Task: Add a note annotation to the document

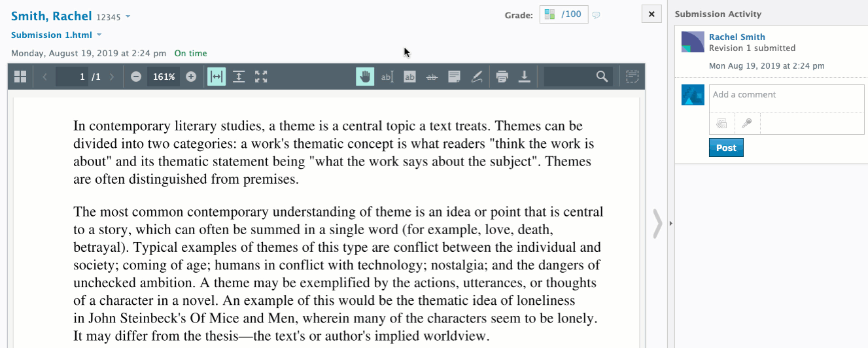Action: click(454, 77)
